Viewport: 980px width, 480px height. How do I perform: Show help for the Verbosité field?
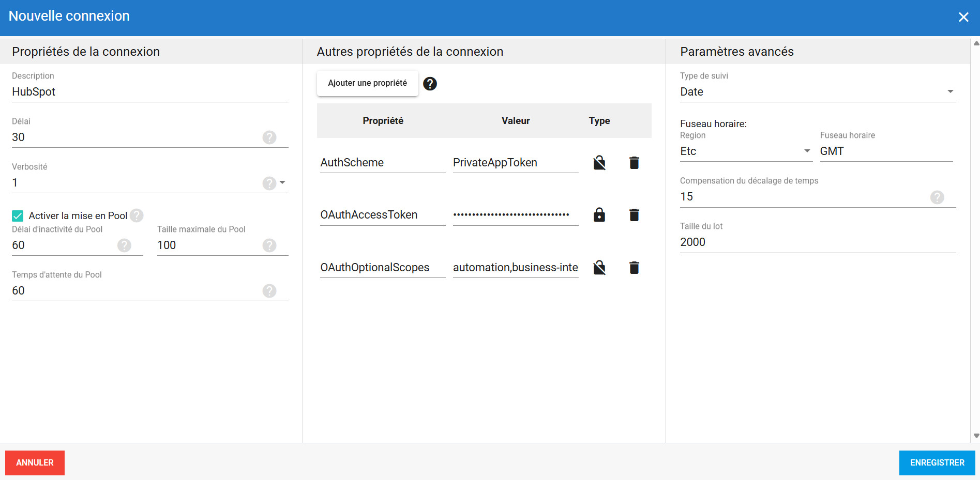pyautogui.click(x=269, y=183)
